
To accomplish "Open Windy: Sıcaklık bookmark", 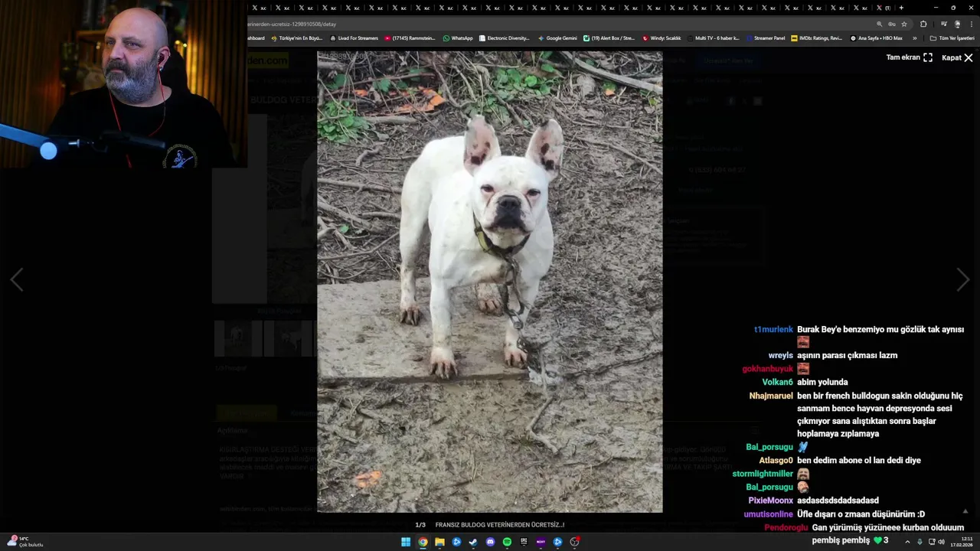I will [x=661, y=37].
